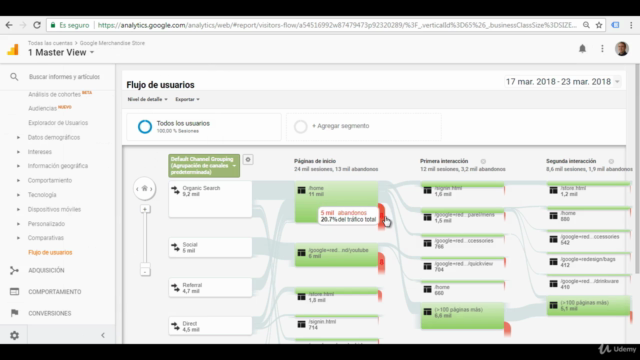Click the info circle beside Primera interacción

tap(483, 161)
